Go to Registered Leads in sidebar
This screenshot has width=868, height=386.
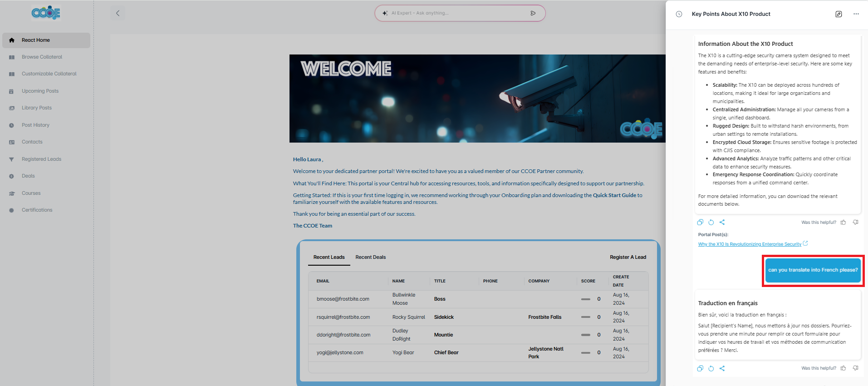41,159
